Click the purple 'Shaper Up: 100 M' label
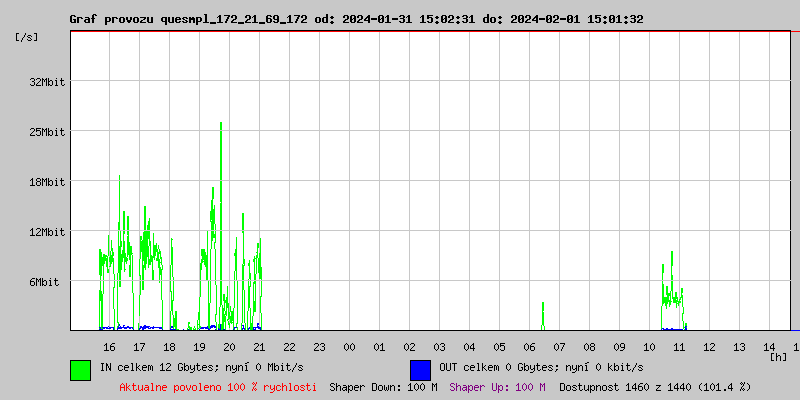The image size is (800, 400). click(x=497, y=386)
